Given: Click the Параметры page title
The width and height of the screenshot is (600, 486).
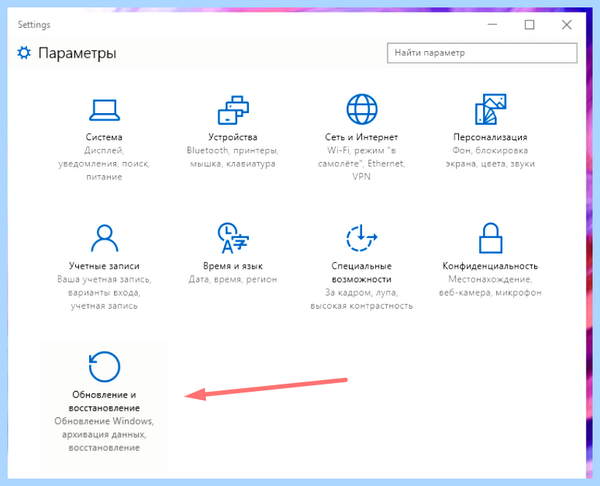Looking at the screenshot, I should [x=77, y=53].
